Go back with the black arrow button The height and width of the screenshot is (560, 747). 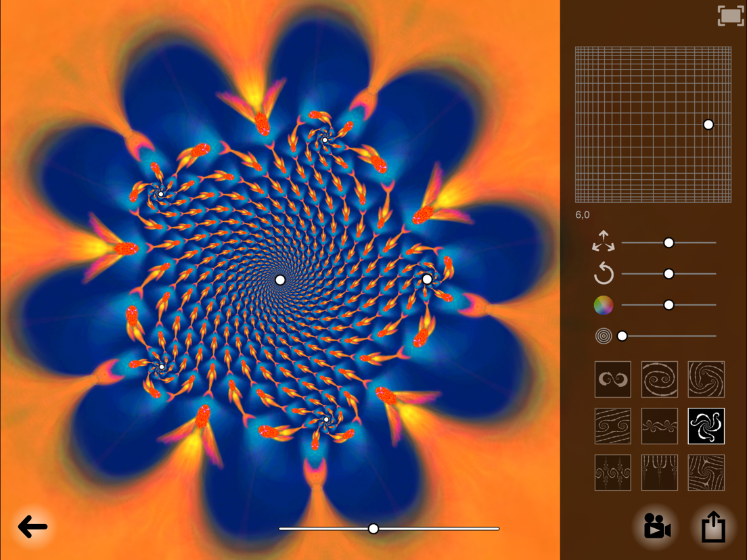coord(32,527)
